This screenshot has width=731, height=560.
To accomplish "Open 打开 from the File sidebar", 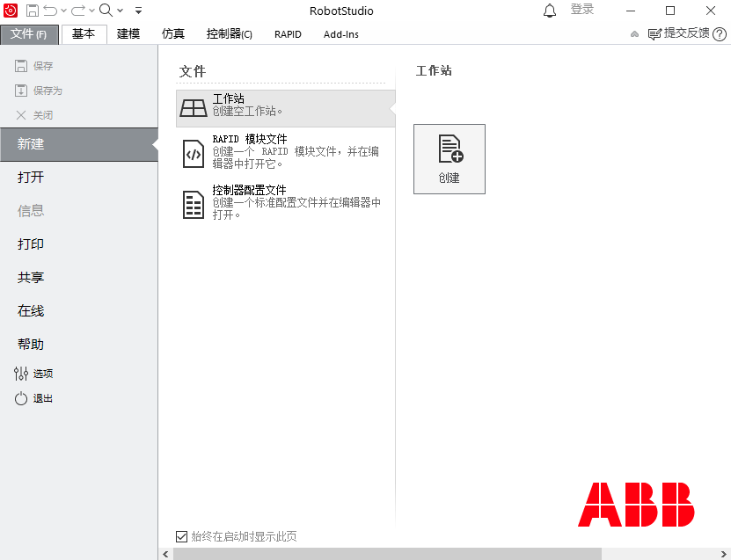I will (x=30, y=177).
